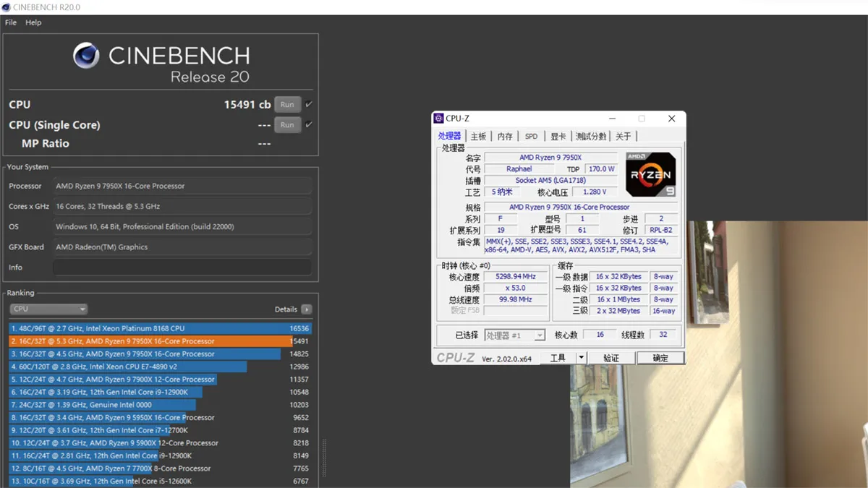The height and width of the screenshot is (488, 868).
Task: Open the 工具 dropdown arrow in CPU-Z
Action: [581, 358]
